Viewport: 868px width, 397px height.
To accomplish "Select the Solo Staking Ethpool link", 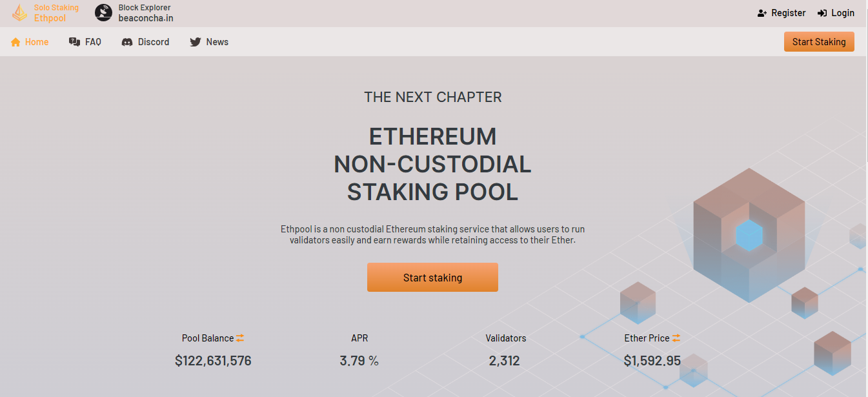I will 56,13.
